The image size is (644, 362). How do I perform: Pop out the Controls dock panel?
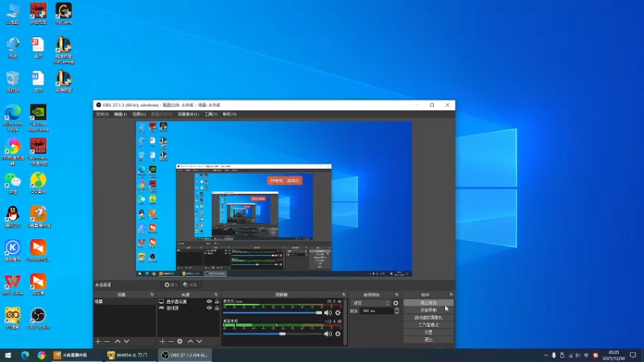pos(451,294)
